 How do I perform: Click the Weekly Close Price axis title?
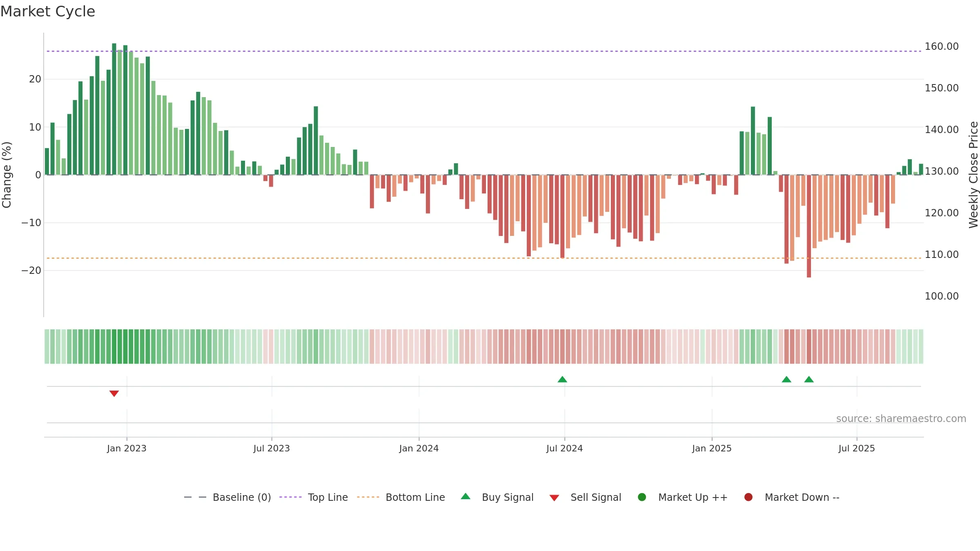pyautogui.click(x=973, y=175)
